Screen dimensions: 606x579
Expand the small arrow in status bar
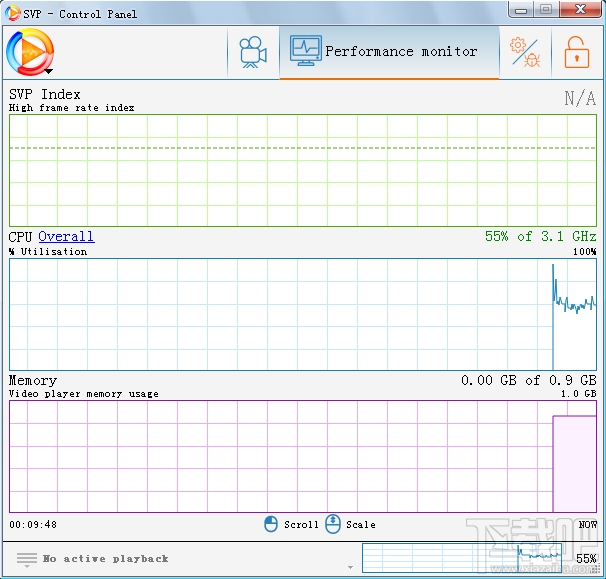coord(350,567)
